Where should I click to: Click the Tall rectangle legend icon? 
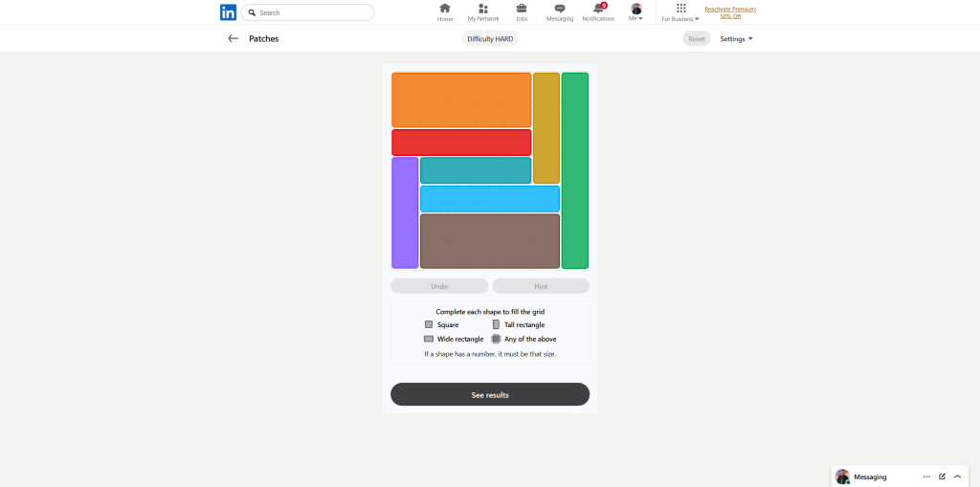click(497, 324)
